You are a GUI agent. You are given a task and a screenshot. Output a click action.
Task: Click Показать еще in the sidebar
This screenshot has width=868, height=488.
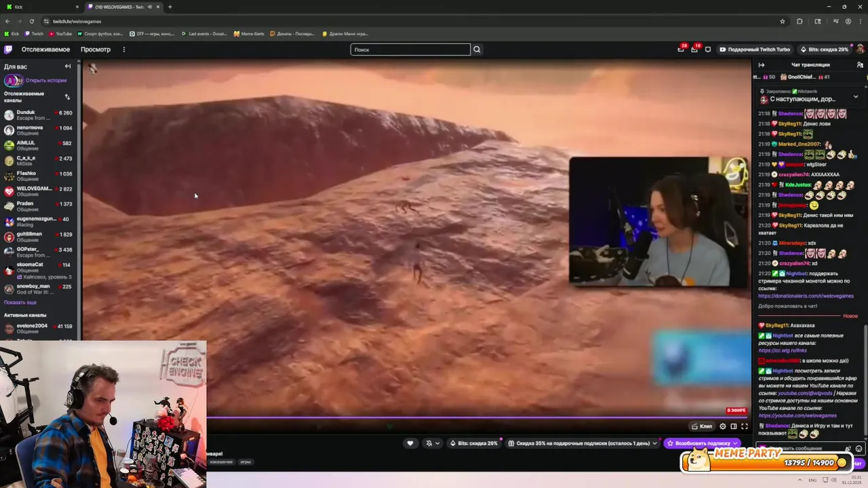[x=20, y=302]
